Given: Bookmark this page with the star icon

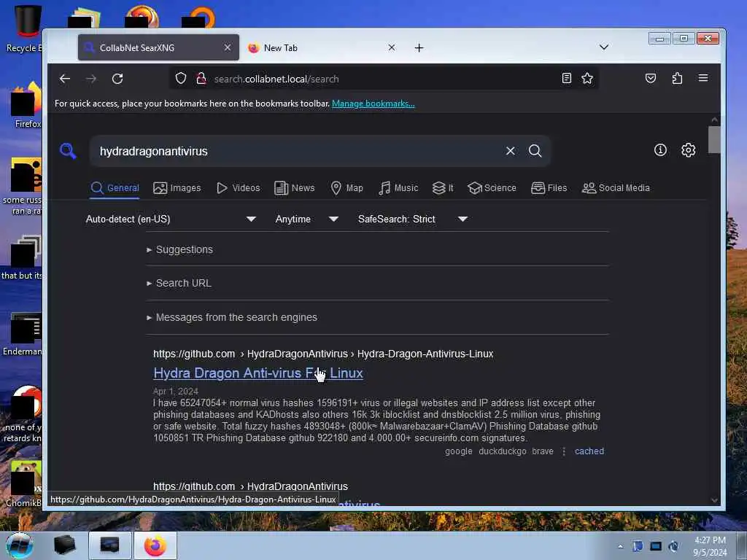Looking at the screenshot, I should pyautogui.click(x=587, y=79).
